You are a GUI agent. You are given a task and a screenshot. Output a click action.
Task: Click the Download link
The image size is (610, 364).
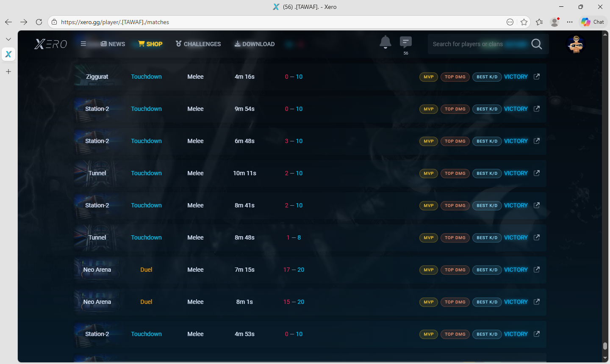pos(255,44)
